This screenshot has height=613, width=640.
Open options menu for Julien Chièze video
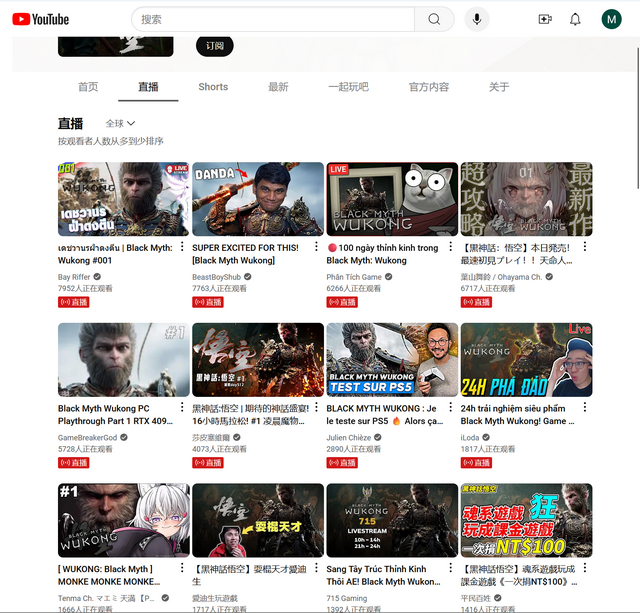[x=451, y=407]
